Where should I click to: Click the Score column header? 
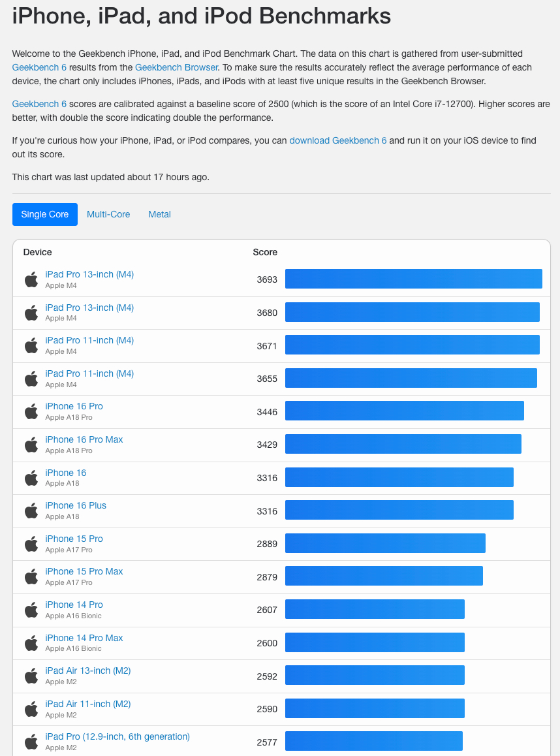pos(265,252)
